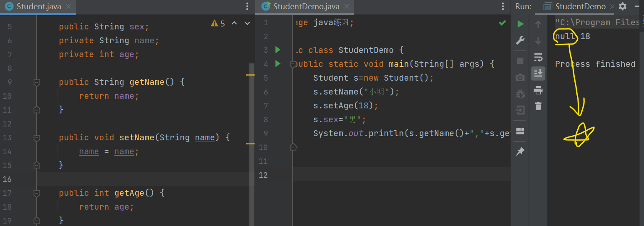
Task: Close the StudentDemo run tab
Action: [612, 6]
